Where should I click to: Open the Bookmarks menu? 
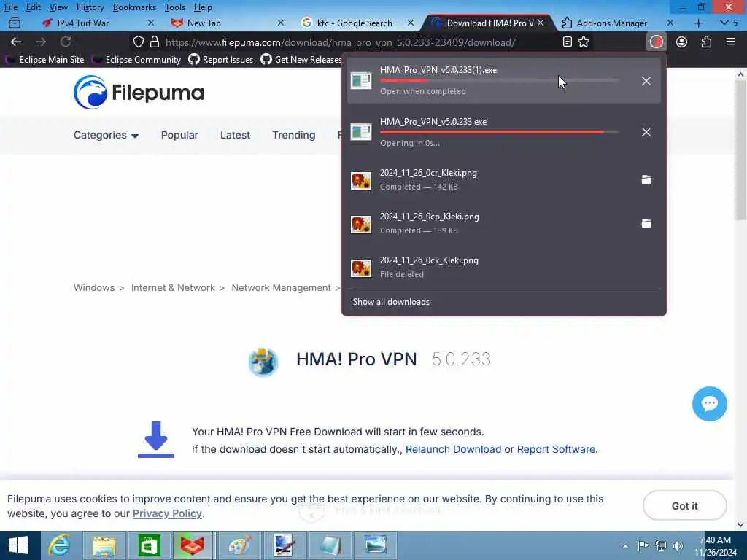pos(134,7)
